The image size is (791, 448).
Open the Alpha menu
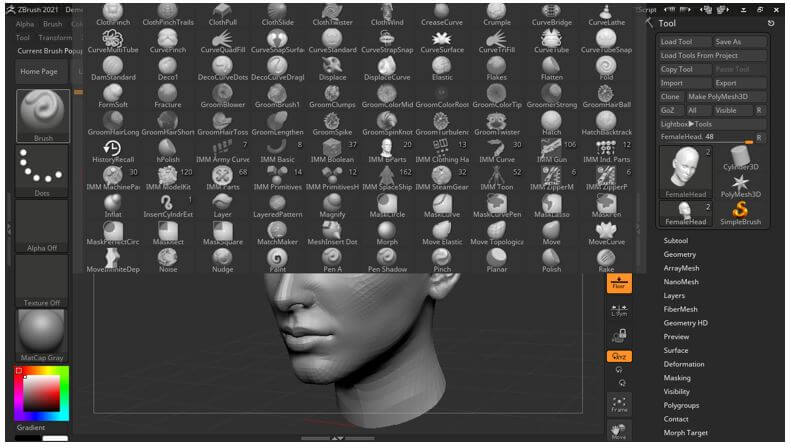coord(25,24)
